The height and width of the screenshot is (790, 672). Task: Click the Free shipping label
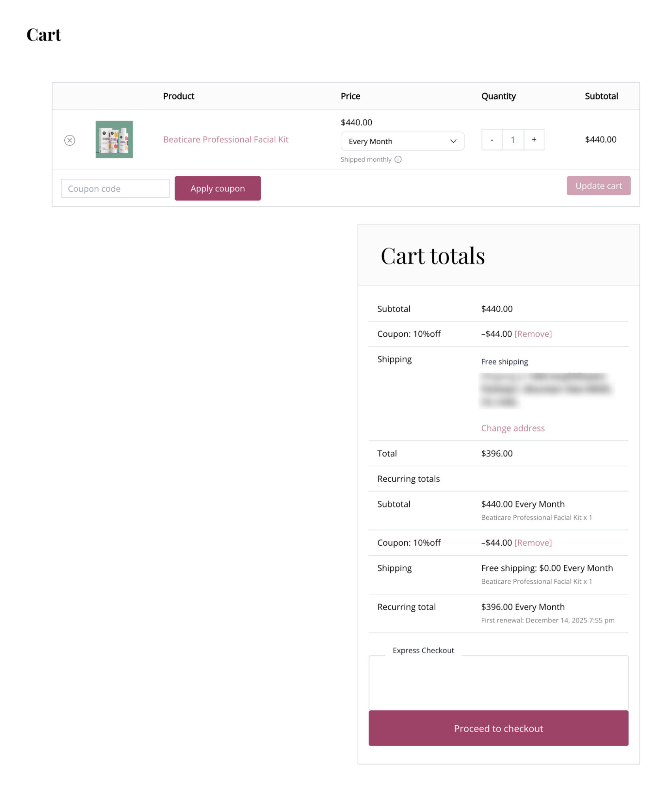point(504,361)
